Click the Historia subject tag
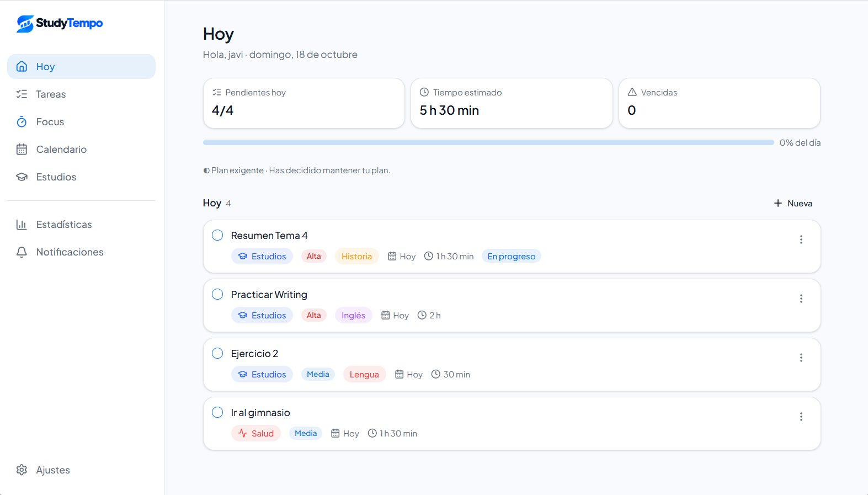Screen dimensions: 868x495 (356, 256)
